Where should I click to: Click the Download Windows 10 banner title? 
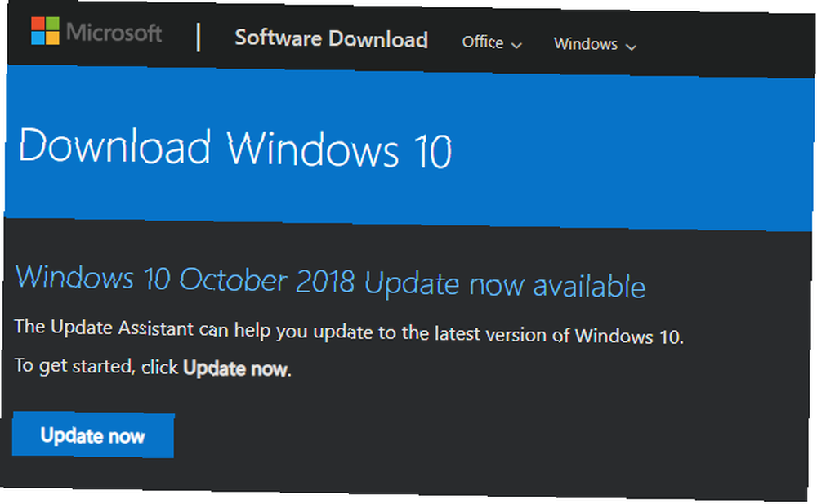pos(235,149)
